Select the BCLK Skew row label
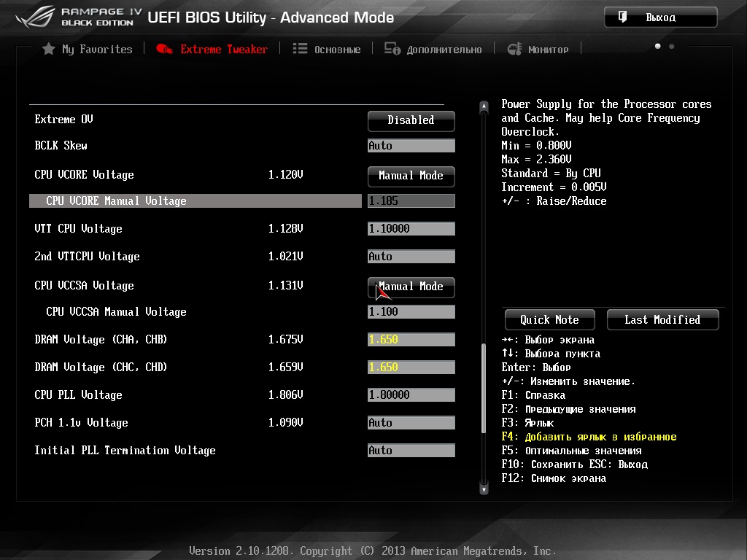This screenshot has height=560, width=747. (x=61, y=145)
